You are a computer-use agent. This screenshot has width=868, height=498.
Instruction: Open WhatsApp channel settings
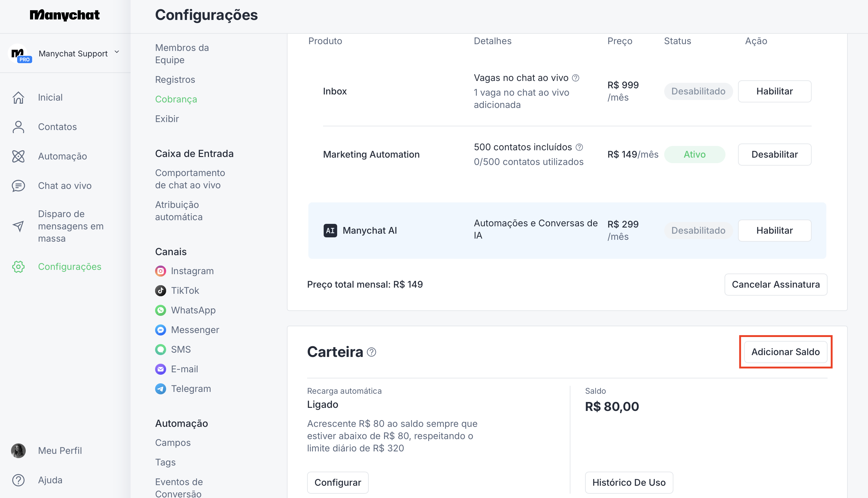(x=193, y=311)
